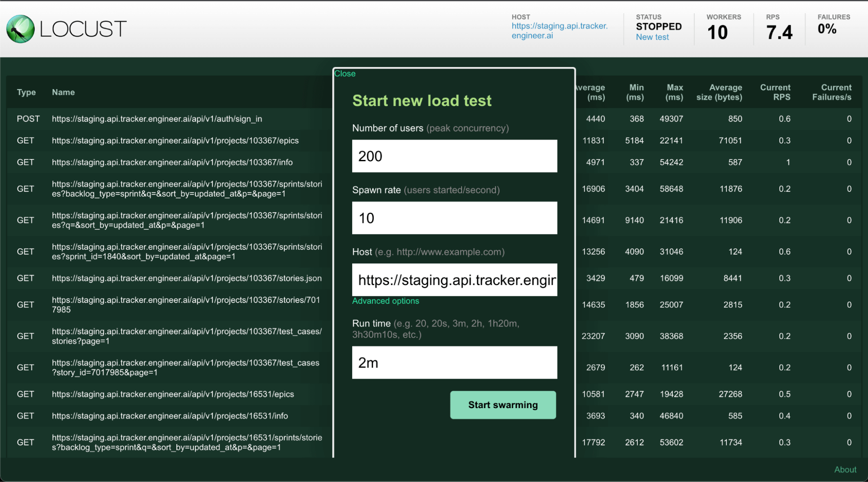The height and width of the screenshot is (482, 868).
Task: Select the POST auth/sign_in row name
Action: 157,119
